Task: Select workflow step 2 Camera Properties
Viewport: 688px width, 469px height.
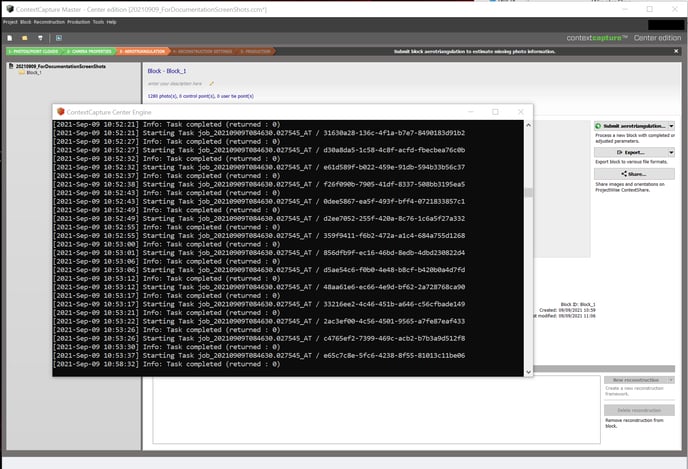Action: (89, 51)
